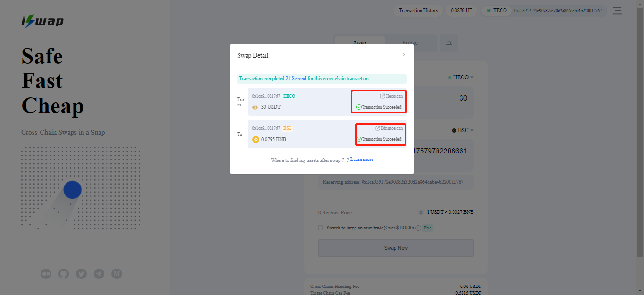
Task: Open Transaction History
Action: coord(418,10)
